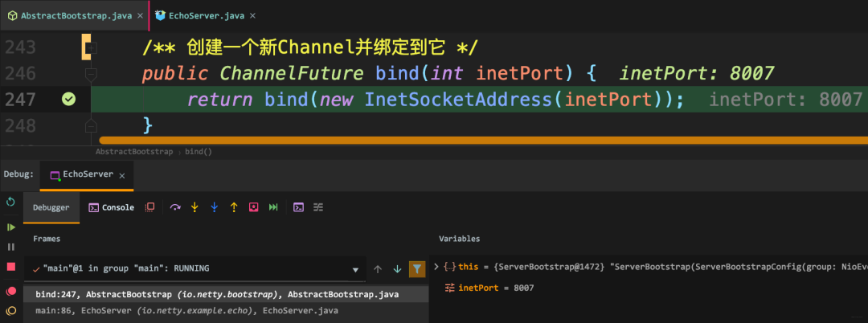
Task: Close the EchoServer debug session tab
Action: [x=122, y=175]
